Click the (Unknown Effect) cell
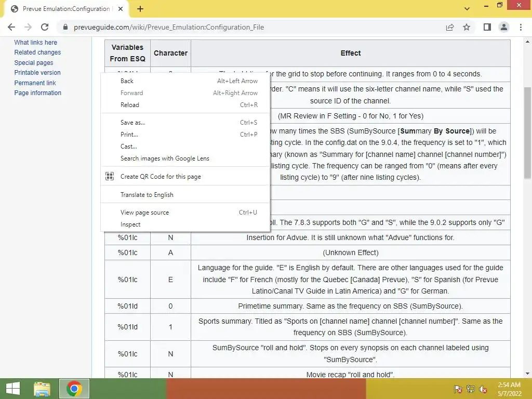The width and height of the screenshot is (532, 399). [x=351, y=253]
